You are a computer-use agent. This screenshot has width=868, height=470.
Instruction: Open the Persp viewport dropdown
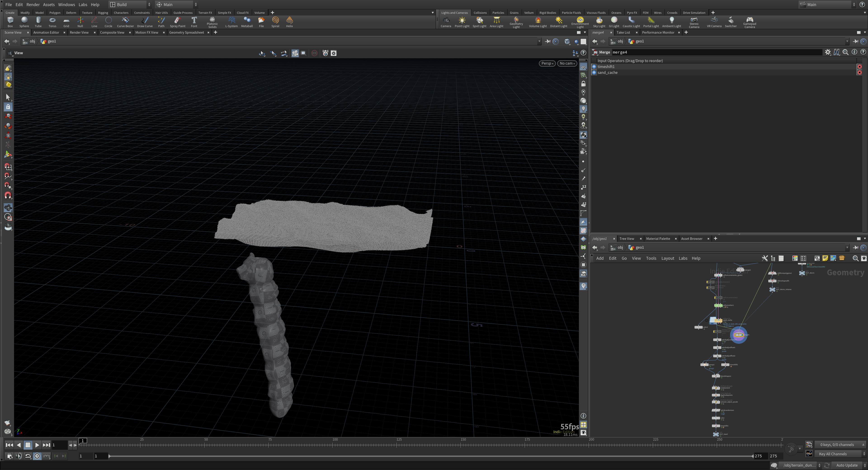547,63
